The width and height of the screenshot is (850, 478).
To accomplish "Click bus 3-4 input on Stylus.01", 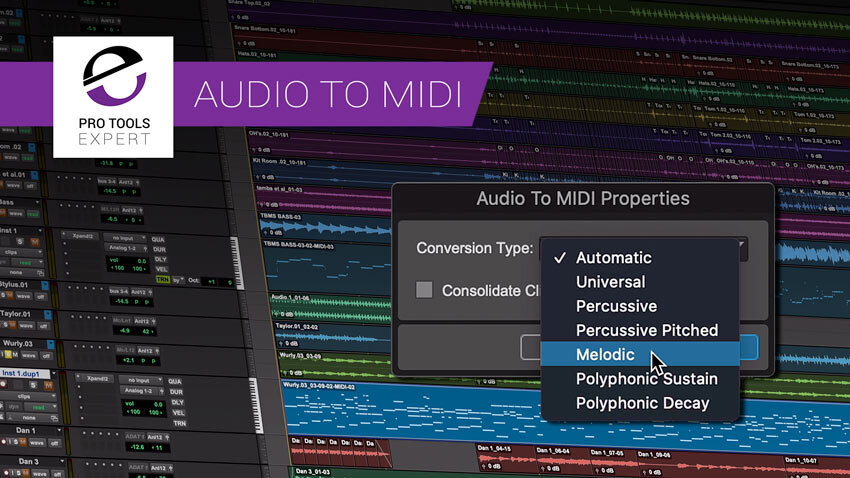I will pos(118,292).
